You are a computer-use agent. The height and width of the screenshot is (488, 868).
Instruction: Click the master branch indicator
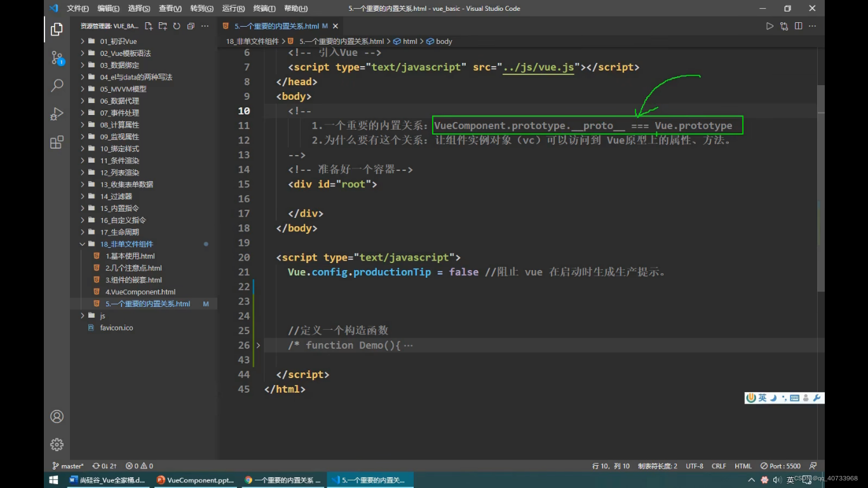(67, 466)
